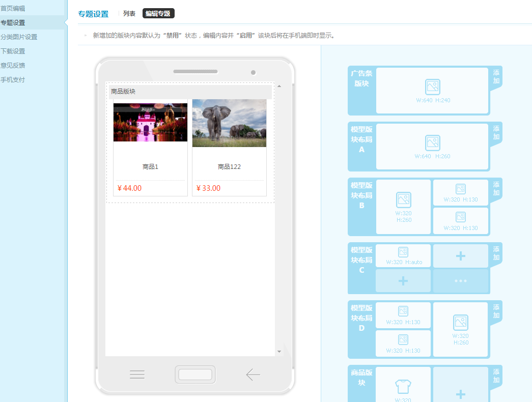
Task: Open 分类图片设置 sidebar item
Action: click(x=19, y=37)
